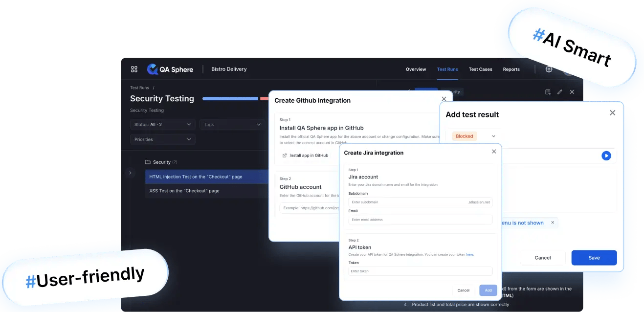The height and width of the screenshot is (312, 644).
Task: Close the Create Jira integration dialog
Action: [494, 152]
